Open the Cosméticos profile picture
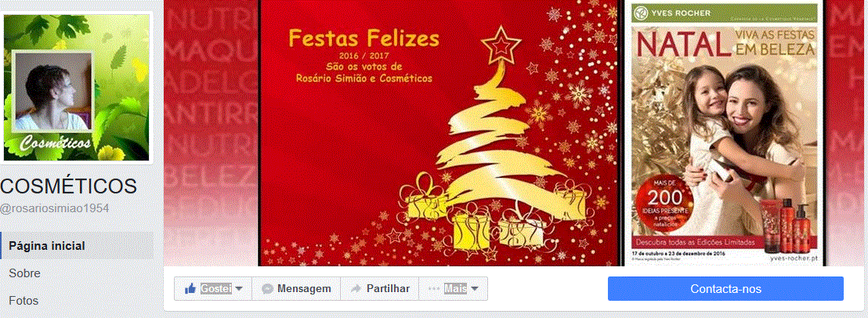Viewport: 868px width, 318px height. (77, 88)
